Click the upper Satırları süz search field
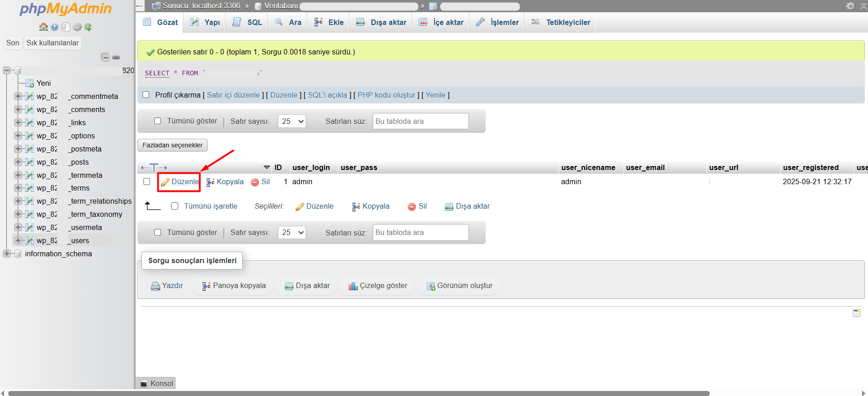 (x=420, y=121)
